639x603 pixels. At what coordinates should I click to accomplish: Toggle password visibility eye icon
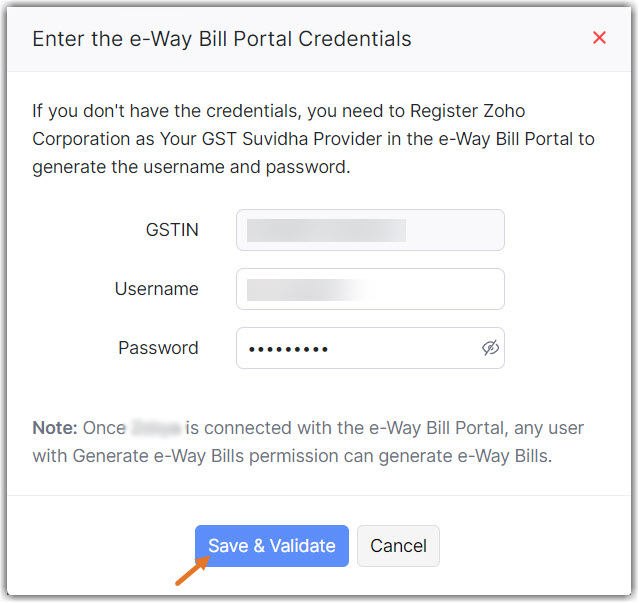coord(490,348)
